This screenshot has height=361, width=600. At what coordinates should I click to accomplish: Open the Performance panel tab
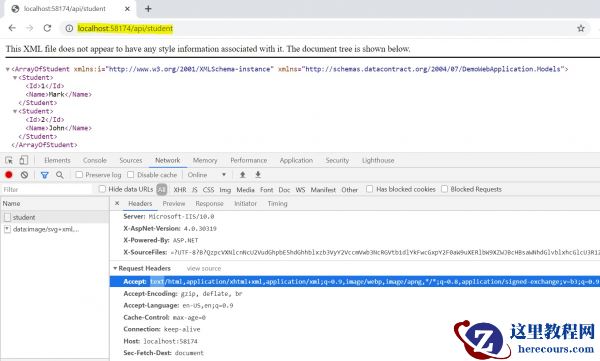[x=249, y=160]
